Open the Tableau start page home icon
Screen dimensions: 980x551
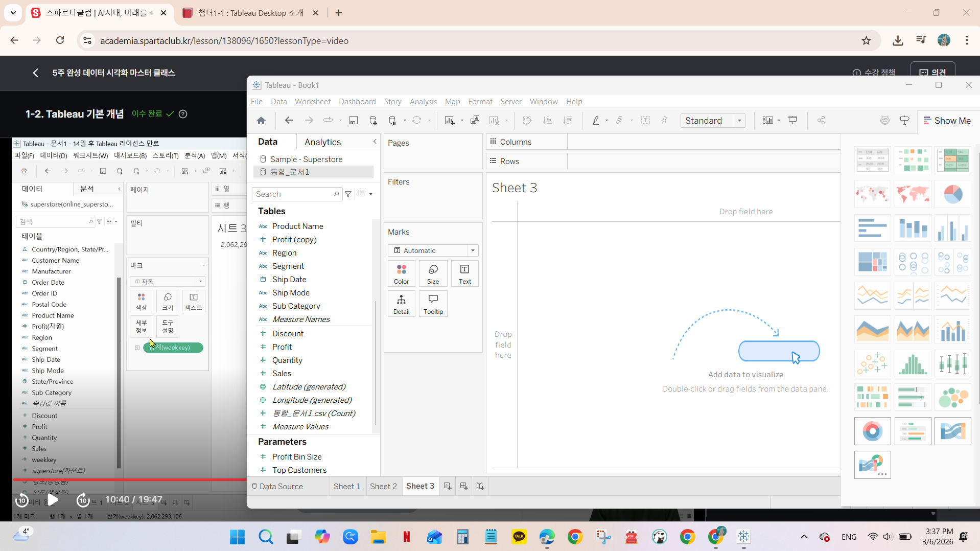pos(261,121)
